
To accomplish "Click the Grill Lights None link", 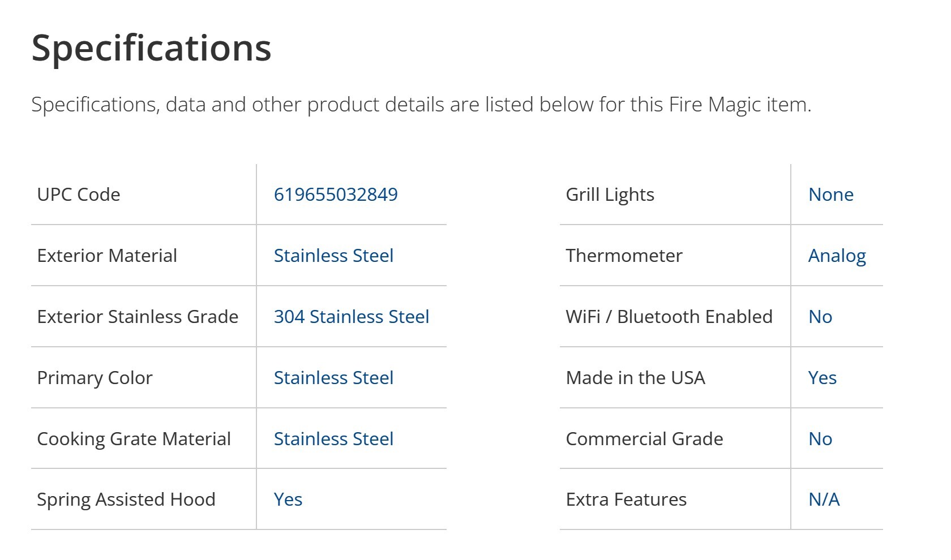I will 830,195.
